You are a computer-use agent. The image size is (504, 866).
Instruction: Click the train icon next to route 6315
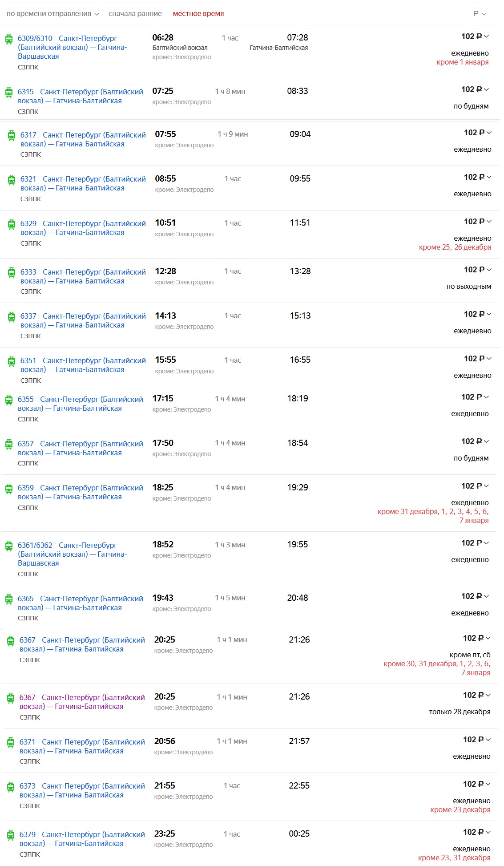pyautogui.click(x=9, y=93)
